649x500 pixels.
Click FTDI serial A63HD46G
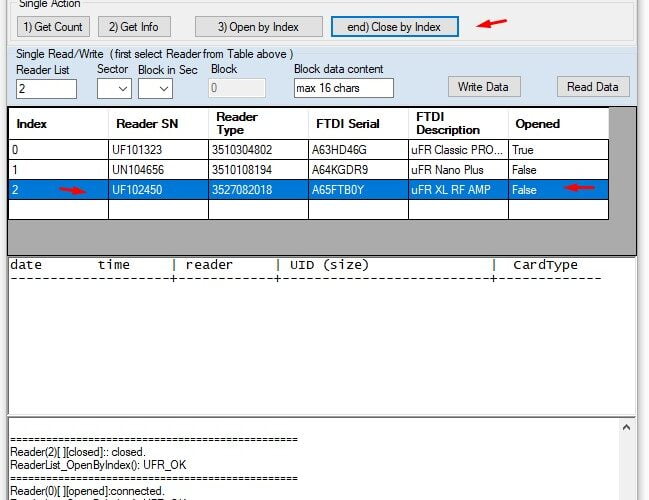(x=358, y=150)
